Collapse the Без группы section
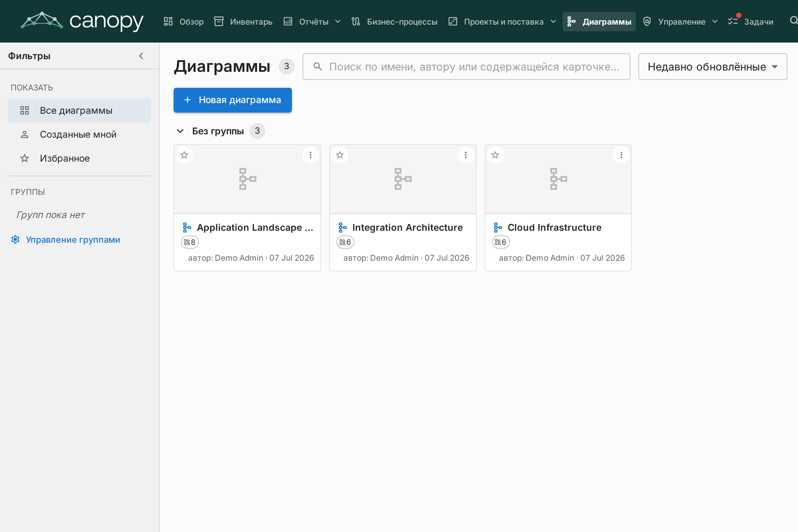 (x=180, y=131)
